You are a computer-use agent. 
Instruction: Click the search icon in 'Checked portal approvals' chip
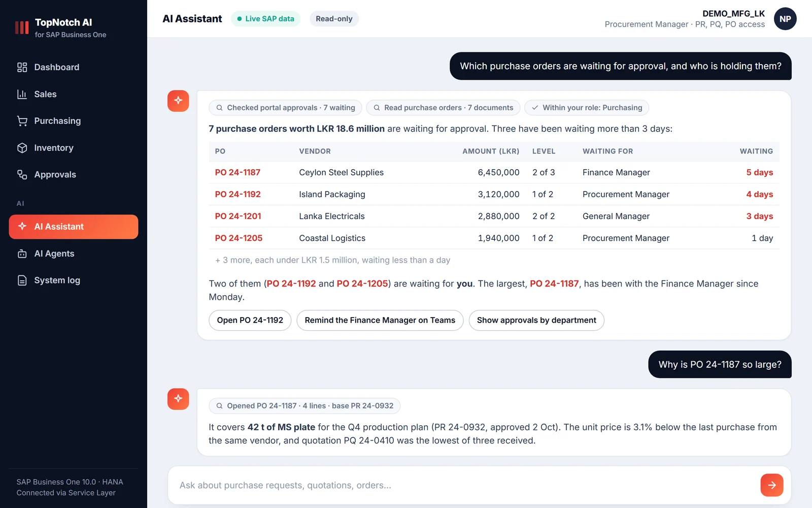[x=220, y=108]
